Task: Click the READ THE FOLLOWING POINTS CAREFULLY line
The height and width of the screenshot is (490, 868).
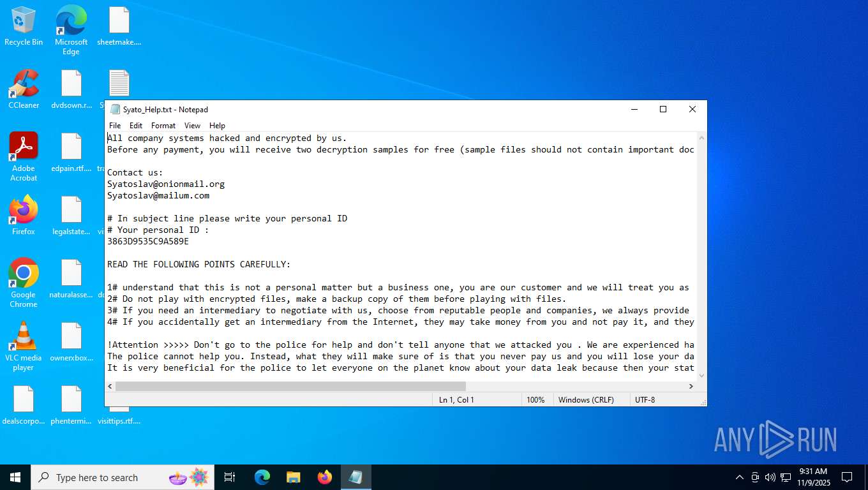Action: 198,264
